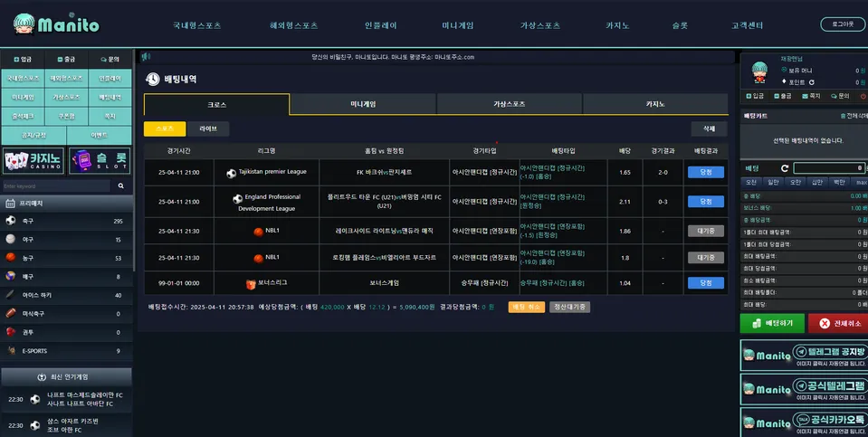Select 축구 soccer in the sports list
868x437 pixels.
click(66, 221)
